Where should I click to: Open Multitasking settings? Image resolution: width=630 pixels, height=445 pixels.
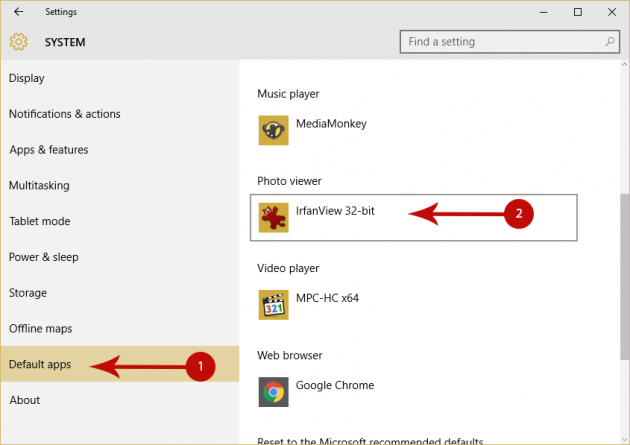pos(39,185)
